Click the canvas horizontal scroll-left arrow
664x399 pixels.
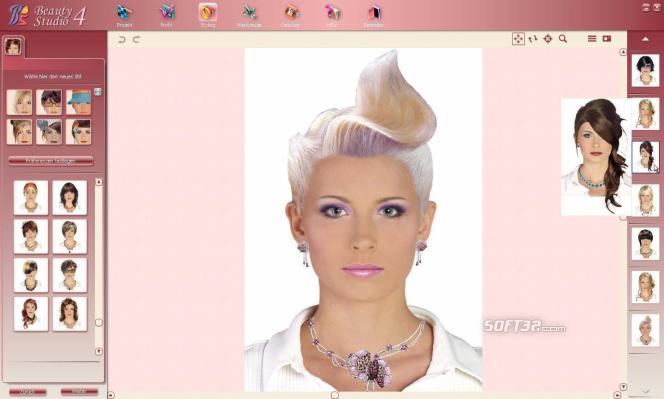pyautogui.click(x=111, y=395)
